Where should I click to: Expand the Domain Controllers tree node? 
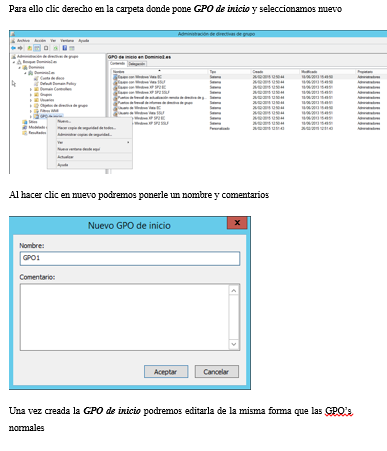click(31, 89)
